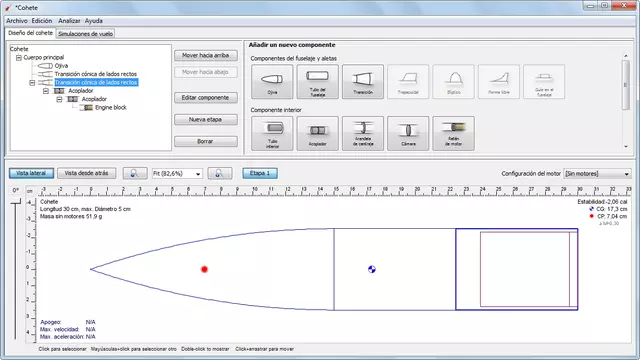Toggle Vista desde atrás view
The width and height of the screenshot is (640, 360).
click(x=87, y=173)
